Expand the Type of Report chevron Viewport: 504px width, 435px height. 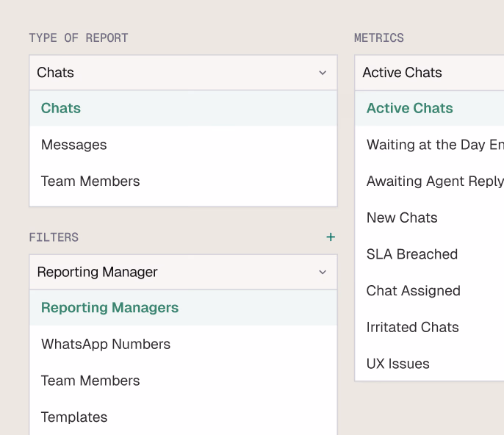[x=323, y=73]
